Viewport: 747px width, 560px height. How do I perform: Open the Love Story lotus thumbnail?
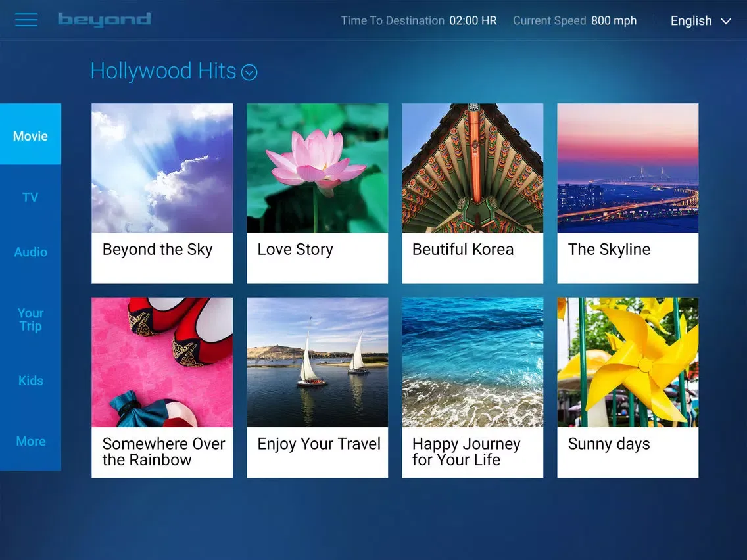pyautogui.click(x=318, y=168)
